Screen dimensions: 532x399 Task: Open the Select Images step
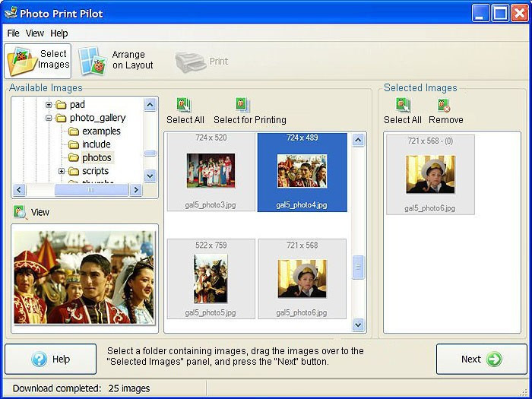pyautogui.click(x=38, y=61)
